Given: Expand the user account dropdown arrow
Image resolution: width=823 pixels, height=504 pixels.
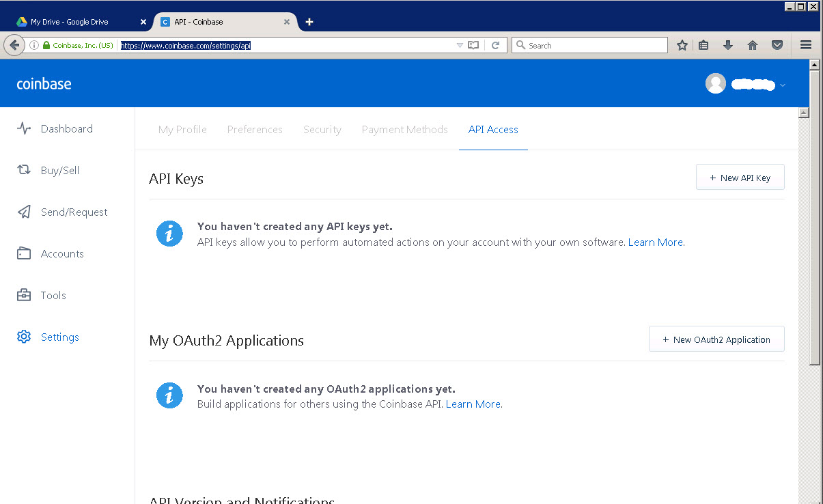Looking at the screenshot, I should 783,85.
